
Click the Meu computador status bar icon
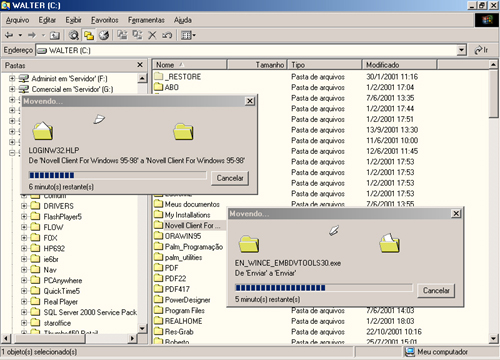409,352
